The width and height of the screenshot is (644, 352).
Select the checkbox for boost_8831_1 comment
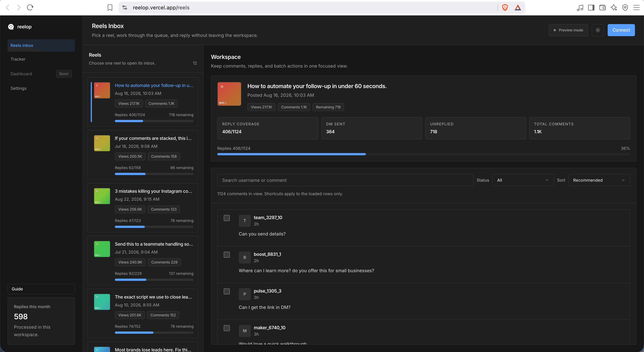click(227, 254)
